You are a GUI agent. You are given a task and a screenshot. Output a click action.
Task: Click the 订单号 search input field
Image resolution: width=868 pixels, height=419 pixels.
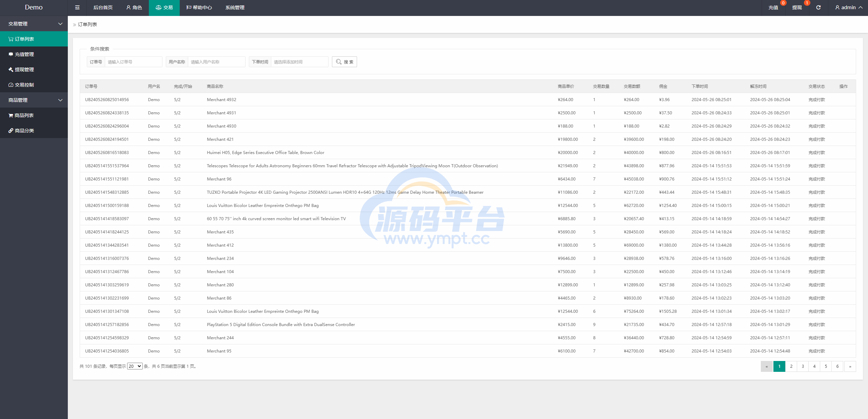click(x=133, y=62)
